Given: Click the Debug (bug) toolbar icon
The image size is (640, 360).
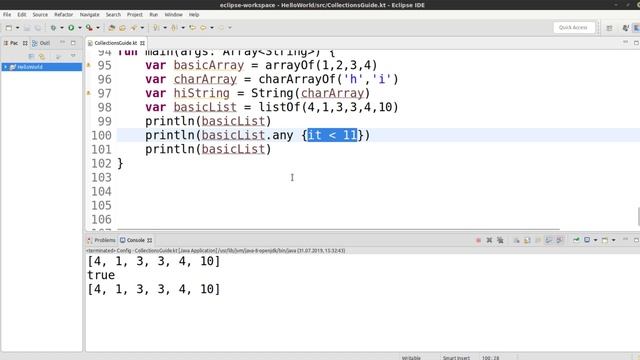Looking at the screenshot, I should coord(53,28).
